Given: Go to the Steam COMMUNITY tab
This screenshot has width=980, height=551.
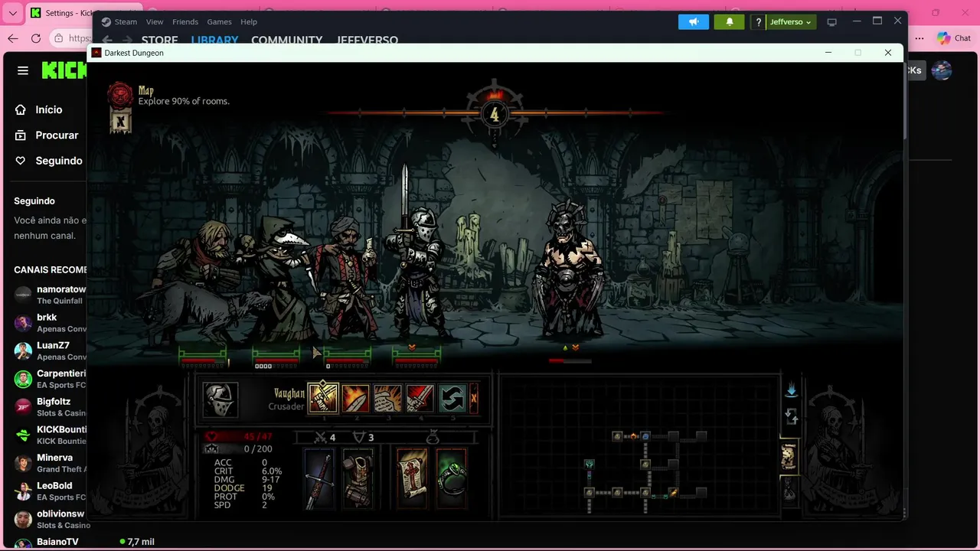Looking at the screenshot, I should [287, 40].
